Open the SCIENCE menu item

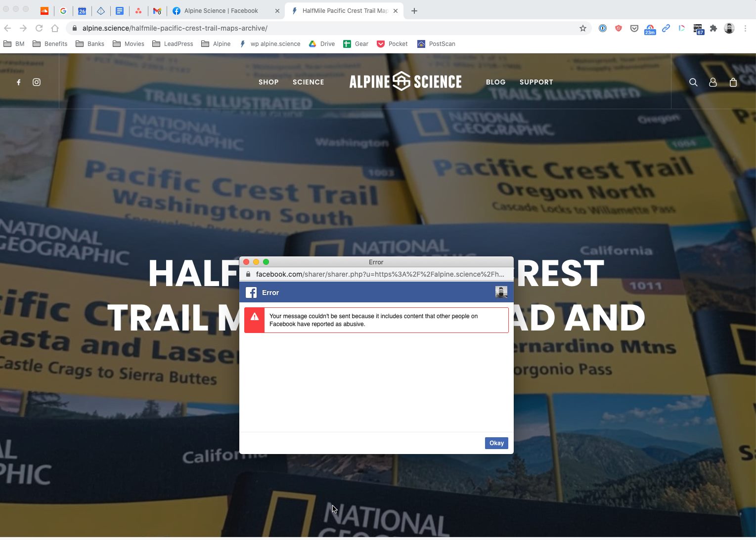309,82
